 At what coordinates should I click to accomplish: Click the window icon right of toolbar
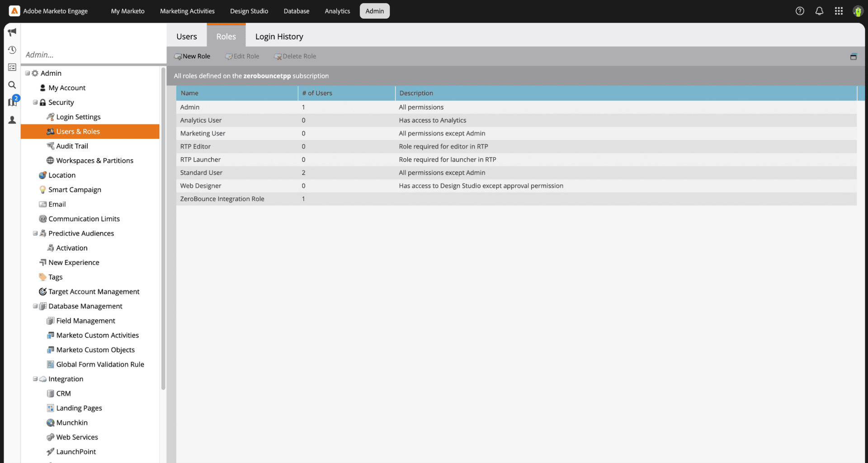[853, 56]
